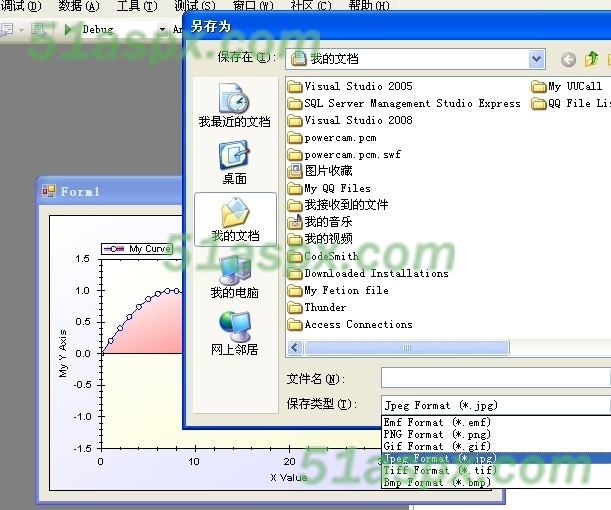The height and width of the screenshot is (510, 611).
Task: Click the green Start Debugging play icon
Action: coord(67,29)
